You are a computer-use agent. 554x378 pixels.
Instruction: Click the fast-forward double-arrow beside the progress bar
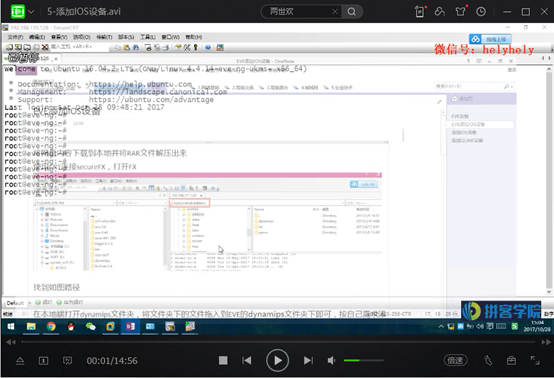click(x=546, y=342)
